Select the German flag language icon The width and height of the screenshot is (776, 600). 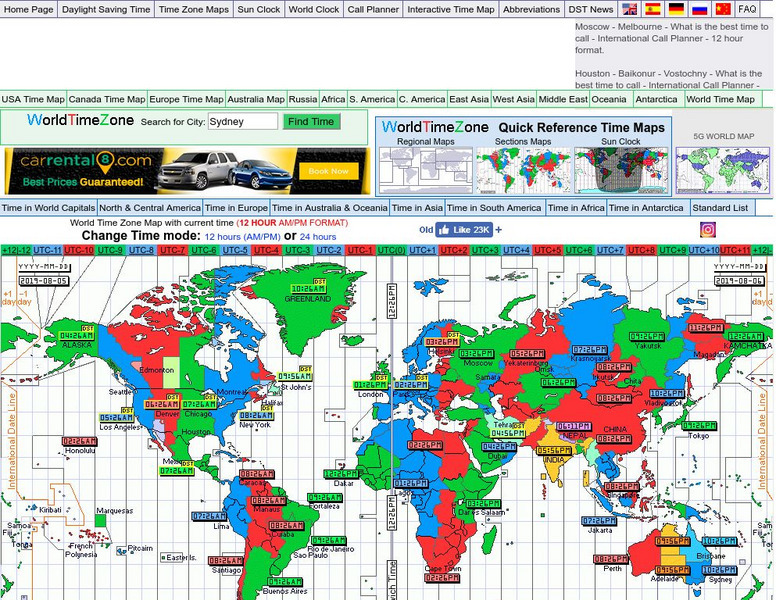click(676, 9)
